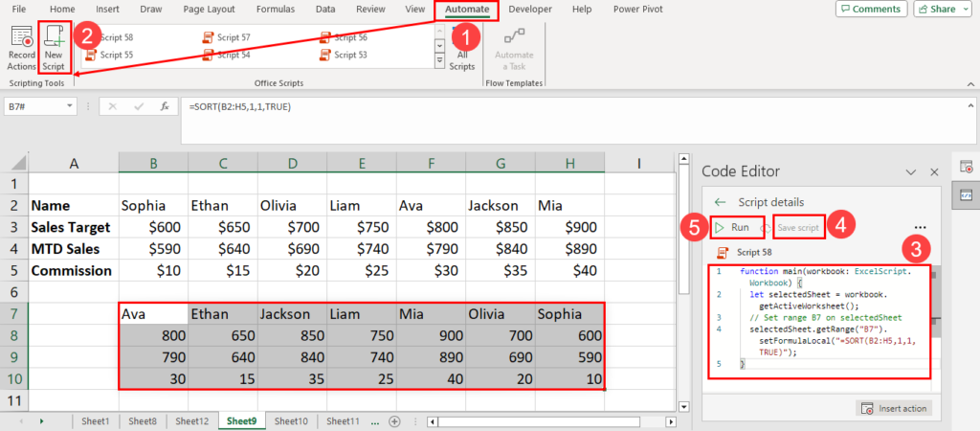This screenshot has height=431, width=980.
Task: Cancel formula entry X icon
Action: (x=113, y=106)
